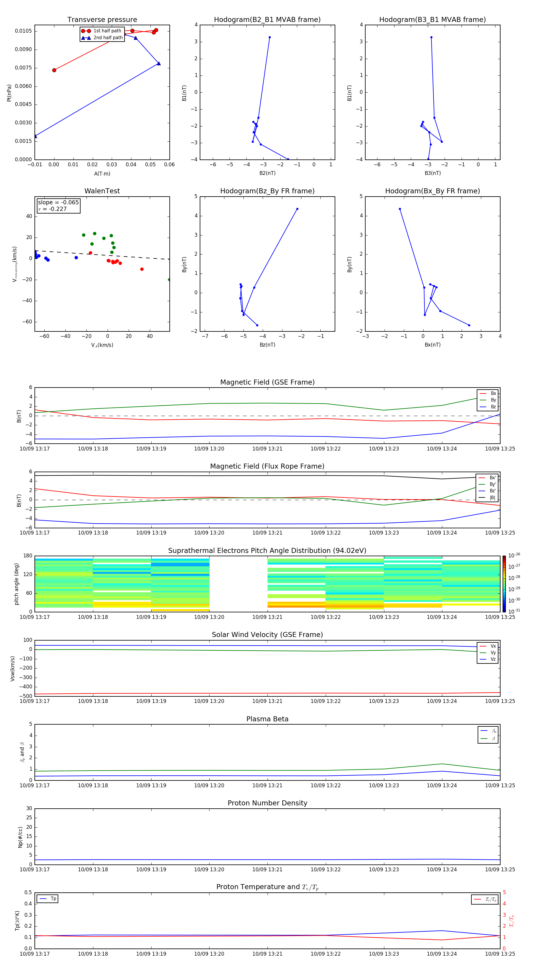Click the 'WalenTest' plot title
The height and width of the screenshot is (980, 535).
pyautogui.click(x=102, y=191)
